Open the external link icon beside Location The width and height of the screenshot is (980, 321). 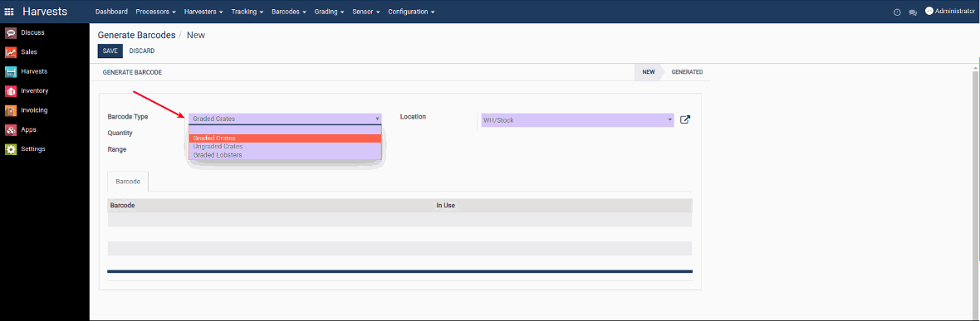(x=685, y=120)
